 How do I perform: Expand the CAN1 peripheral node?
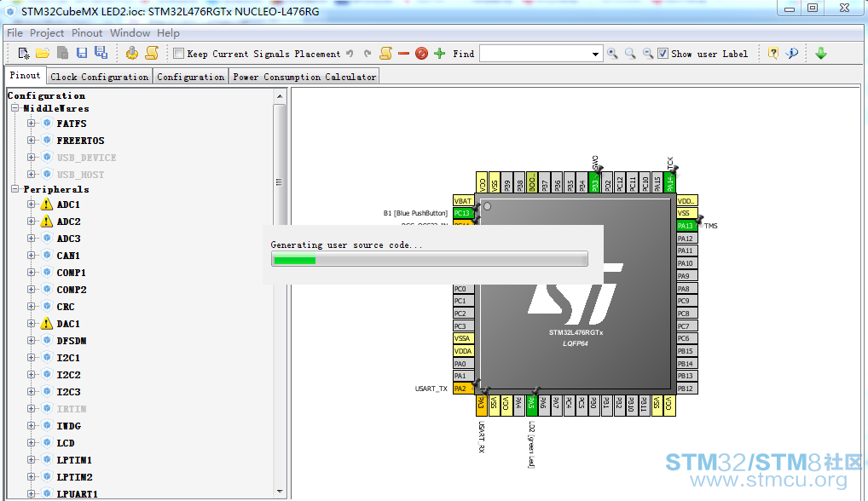(x=31, y=256)
